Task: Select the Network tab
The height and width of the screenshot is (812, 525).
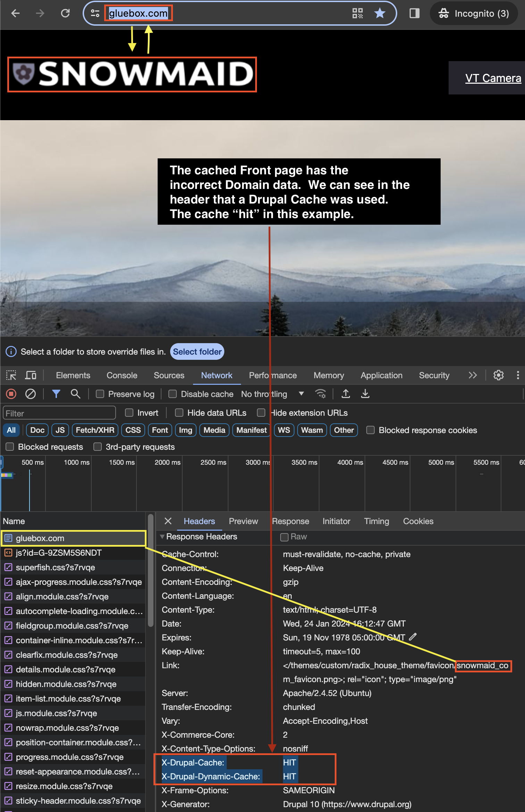Action: [x=217, y=375]
